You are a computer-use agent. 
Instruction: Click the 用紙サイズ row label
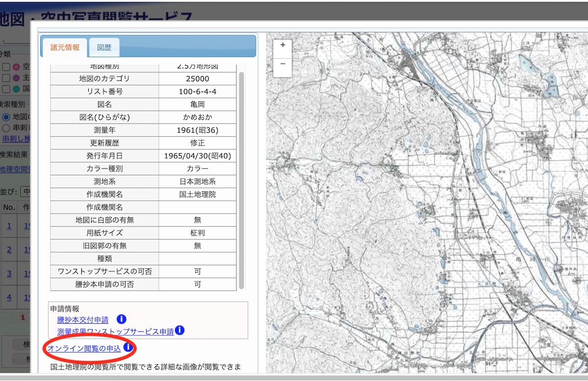tap(104, 233)
